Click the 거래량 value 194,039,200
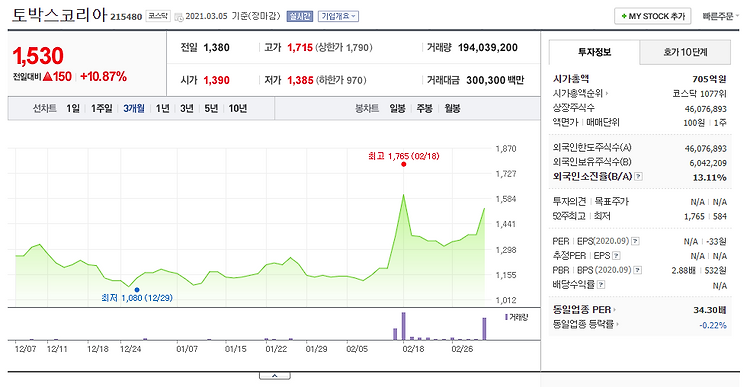This screenshot has width=750, height=387. pos(488,47)
